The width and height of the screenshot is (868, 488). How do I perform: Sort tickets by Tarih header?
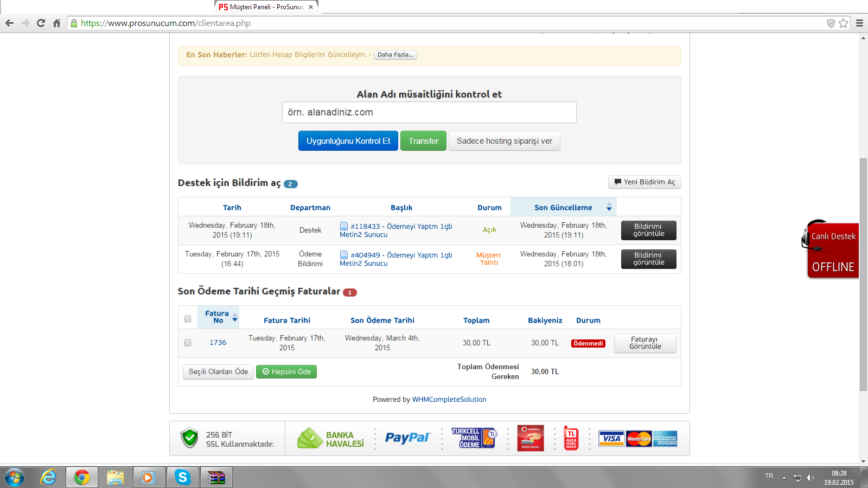[x=232, y=208]
